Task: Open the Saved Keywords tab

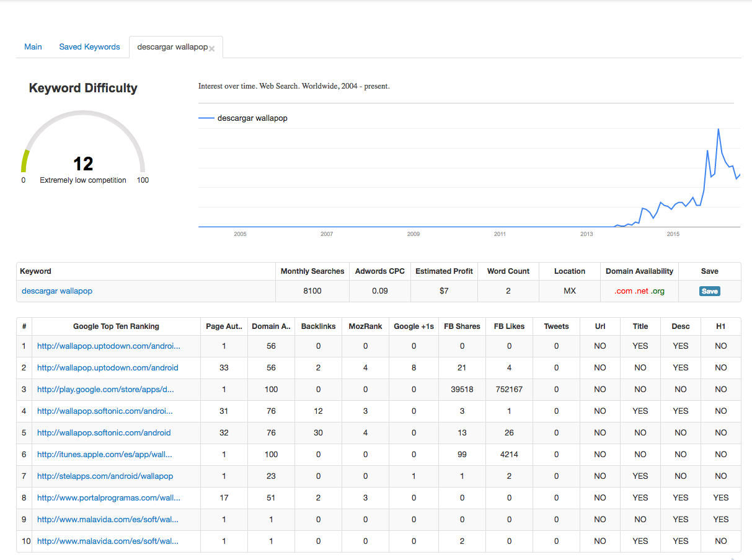Action: [x=89, y=47]
